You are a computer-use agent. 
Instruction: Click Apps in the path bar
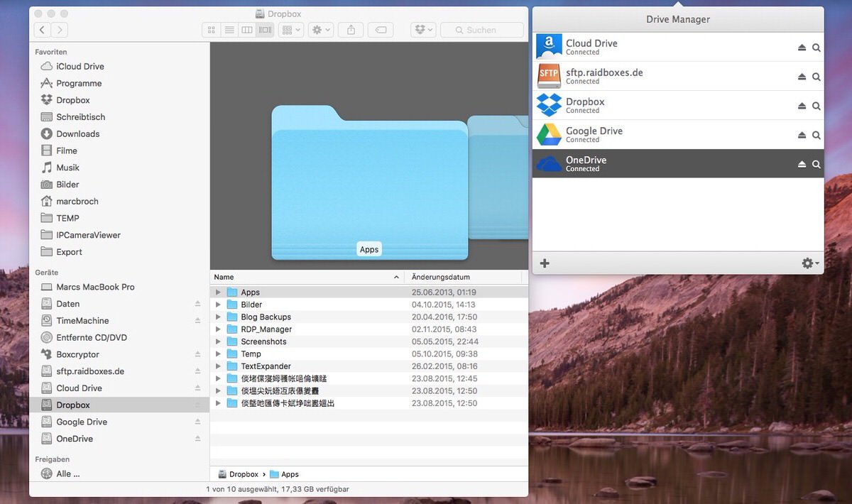tap(284, 474)
